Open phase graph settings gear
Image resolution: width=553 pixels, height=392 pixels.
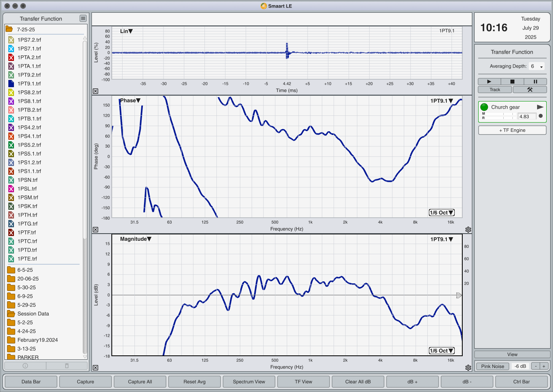[x=468, y=230]
